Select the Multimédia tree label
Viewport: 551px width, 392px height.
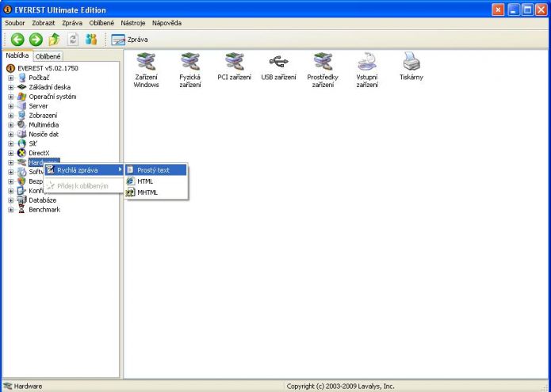tap(44, 124)
